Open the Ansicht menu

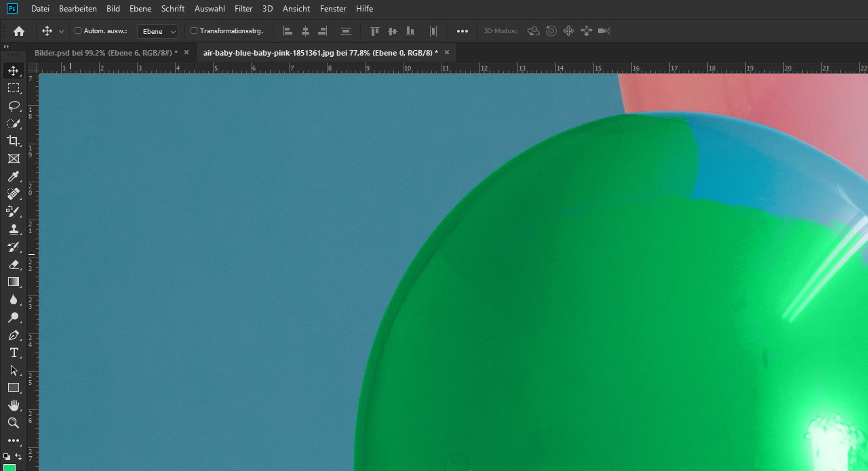click(296, 9)
